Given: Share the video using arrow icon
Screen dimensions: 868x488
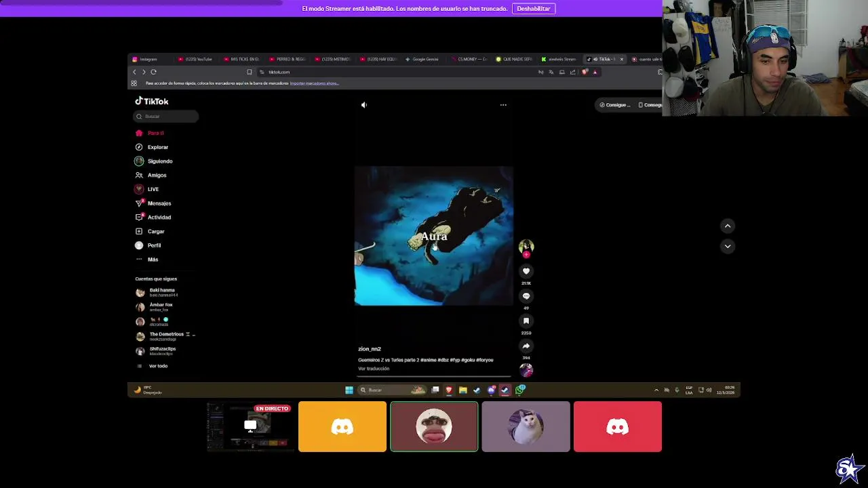Looking at the screenshot, I should (526, 346).
